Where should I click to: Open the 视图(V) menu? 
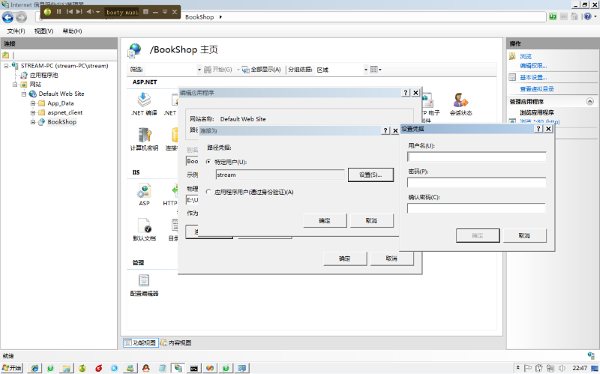pos(44,31)
